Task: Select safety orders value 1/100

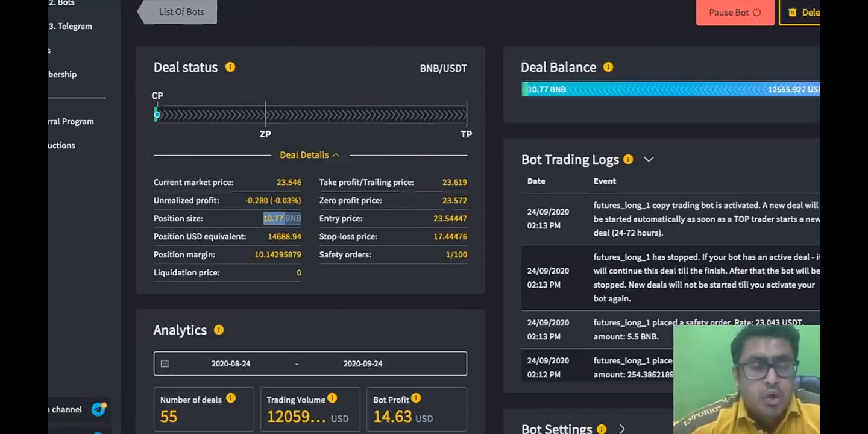Action: click(x=456, y=254)
